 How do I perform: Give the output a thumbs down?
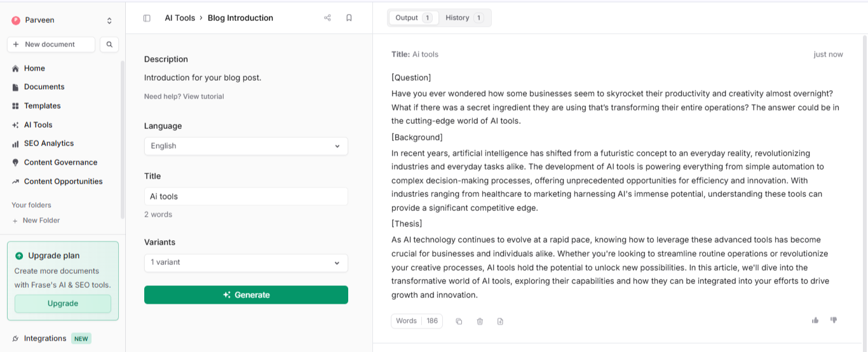[x=834, y=320]
